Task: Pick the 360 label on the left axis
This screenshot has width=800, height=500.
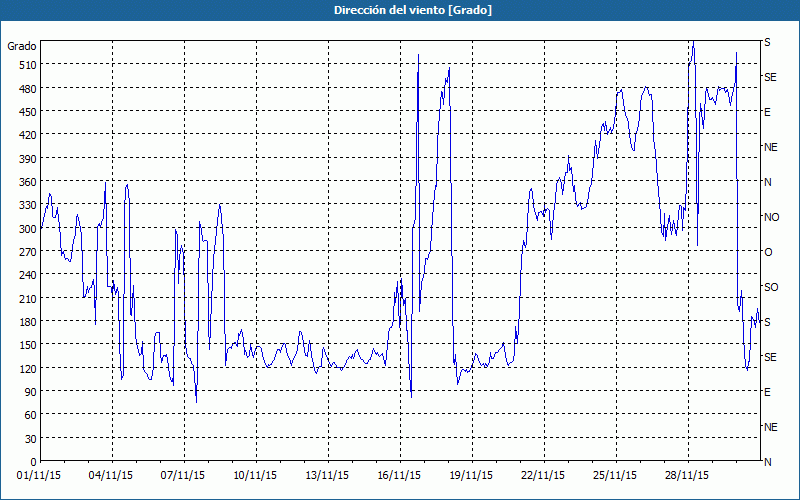Action: (x=27, y=182)
